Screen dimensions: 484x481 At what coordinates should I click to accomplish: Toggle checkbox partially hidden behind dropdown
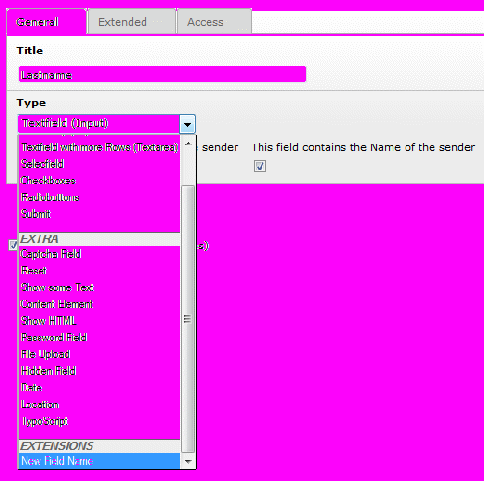13,245
